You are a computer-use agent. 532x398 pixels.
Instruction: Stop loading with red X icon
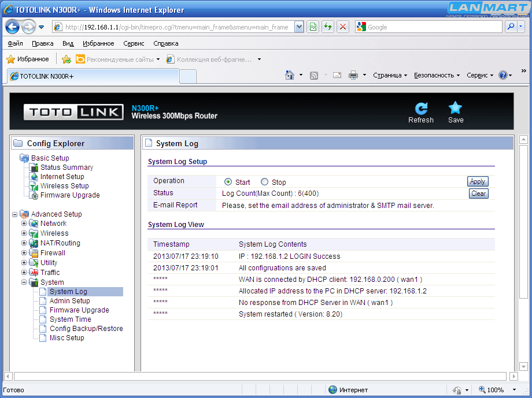click(343, 27)
